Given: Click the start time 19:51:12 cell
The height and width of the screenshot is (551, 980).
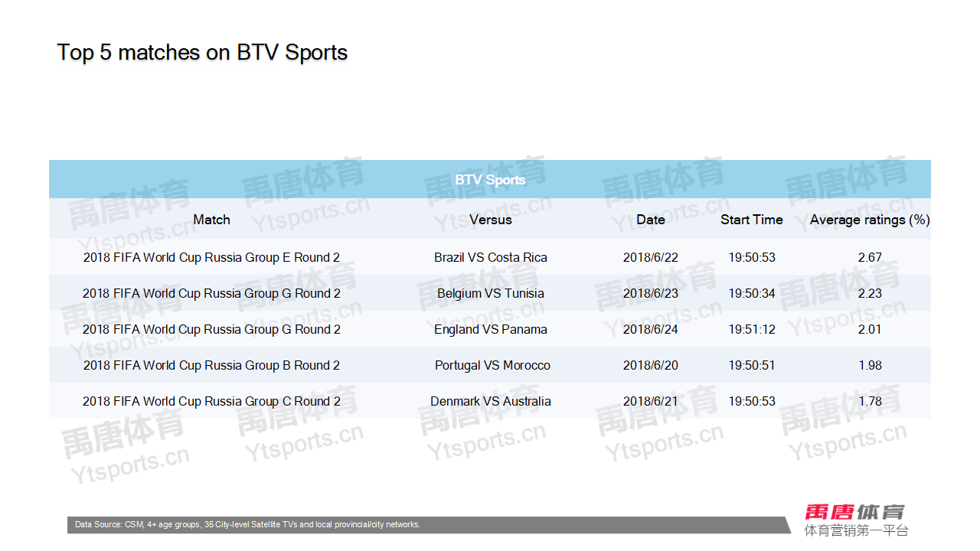Looking at the screenshot, I should click(751, 329).
